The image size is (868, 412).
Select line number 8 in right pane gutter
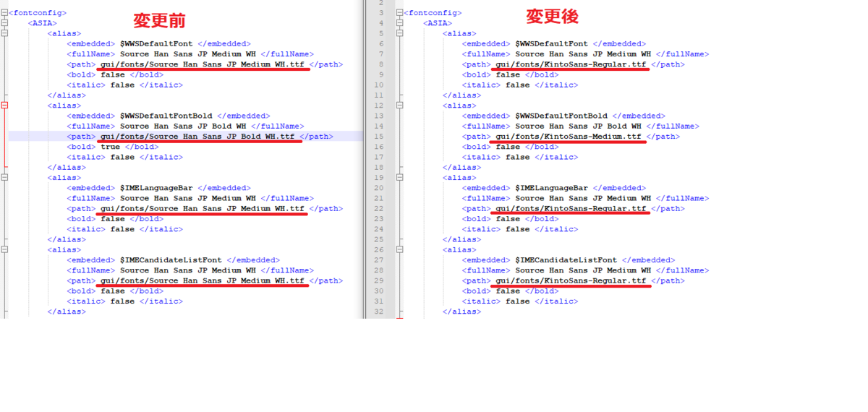[x=380, y=64]
